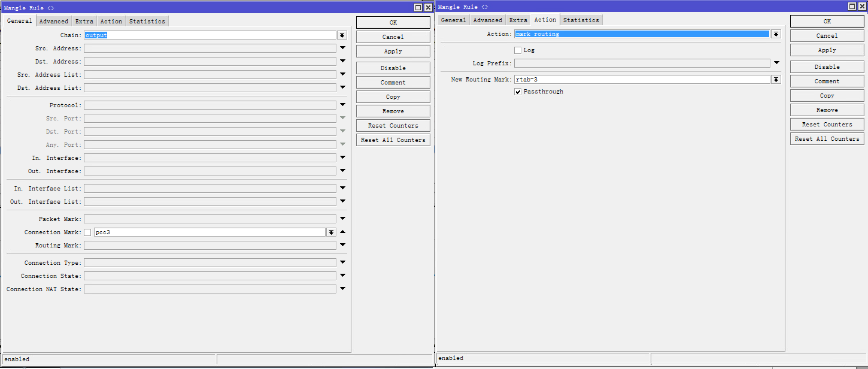Close the right Mangle Rule window
The image size is (868, 369).
point(862,7)
